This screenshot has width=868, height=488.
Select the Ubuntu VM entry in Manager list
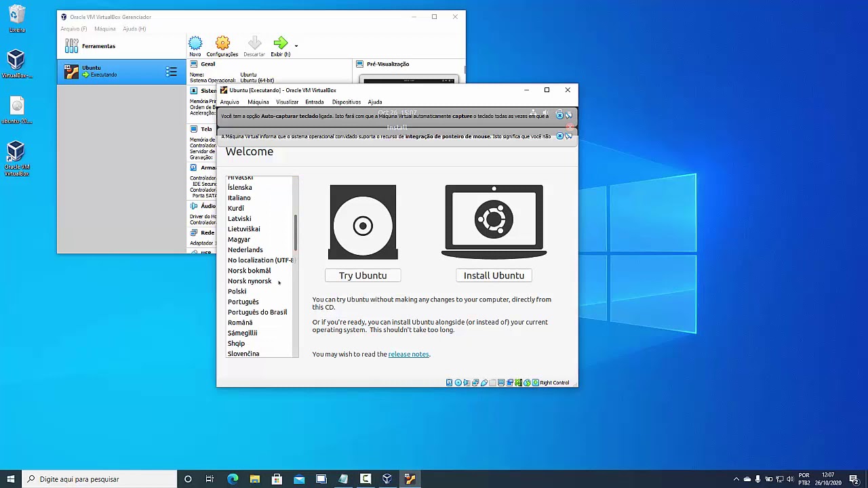click(121, 71)
